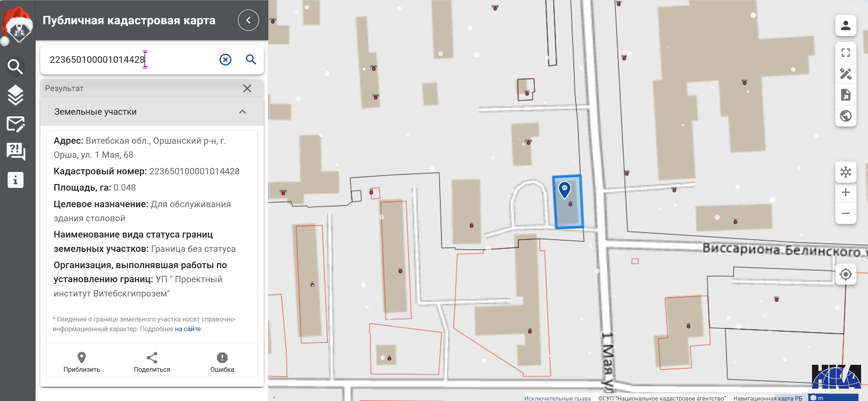Open the question-and-answer help icon
Viewport: 868px width, 401px height.
click(x=15, y=151)
